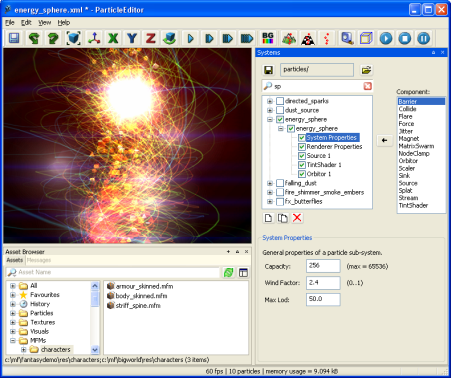
Task: Click the Redo green arrow icon
Action: click(x=53, y=38)
